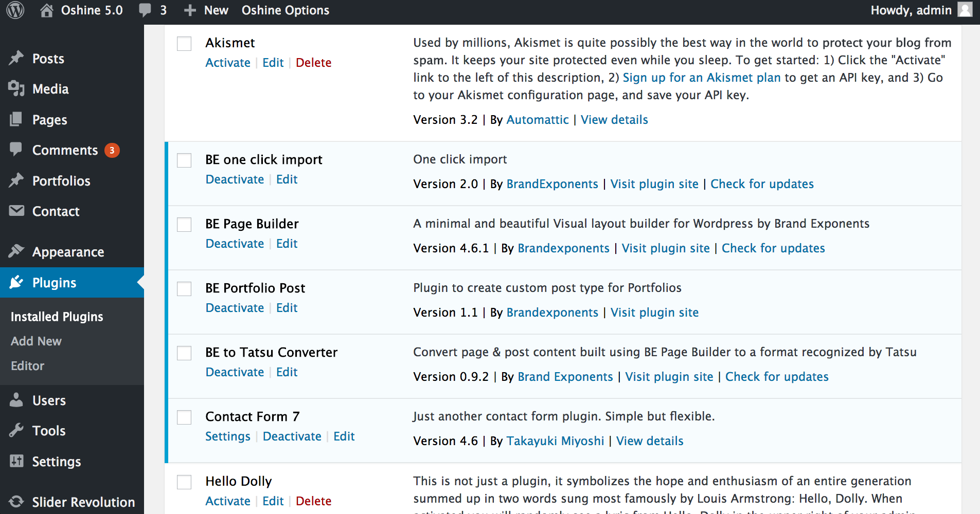Check for updates on BE Page Builder

point(773,248)
